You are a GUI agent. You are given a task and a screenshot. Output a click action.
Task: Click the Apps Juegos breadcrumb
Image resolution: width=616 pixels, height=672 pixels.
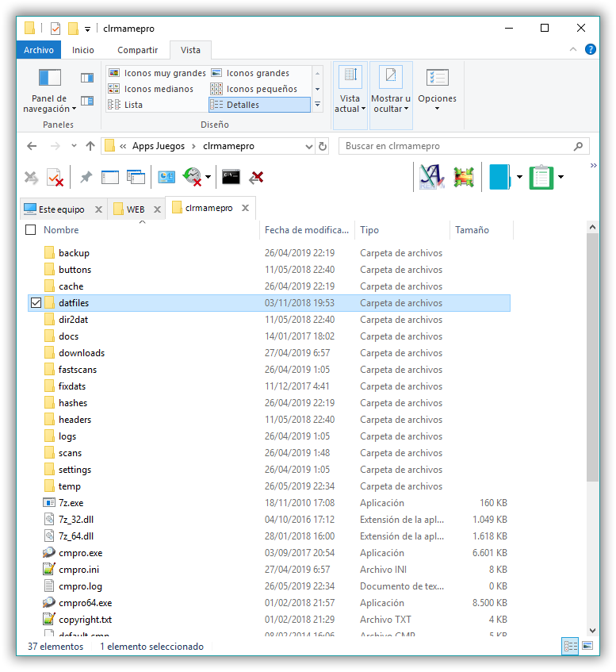click(x=158, y=146)
